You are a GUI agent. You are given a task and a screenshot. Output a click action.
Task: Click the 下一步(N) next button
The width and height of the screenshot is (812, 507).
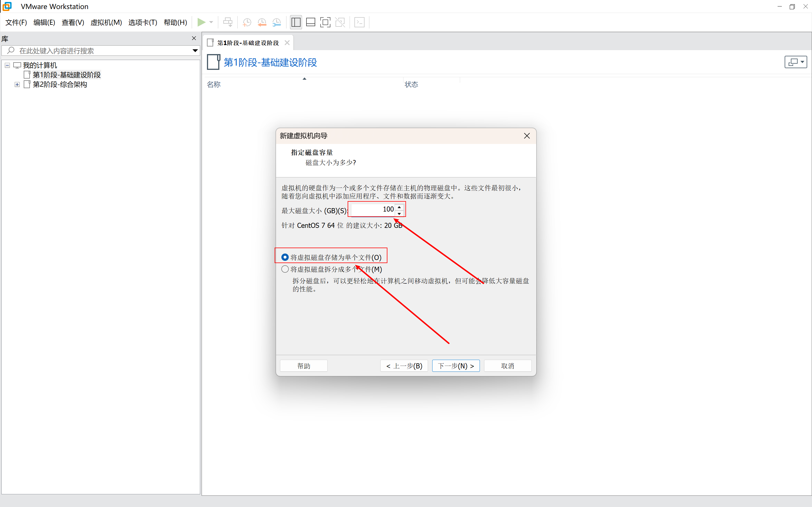click(456, 366)
